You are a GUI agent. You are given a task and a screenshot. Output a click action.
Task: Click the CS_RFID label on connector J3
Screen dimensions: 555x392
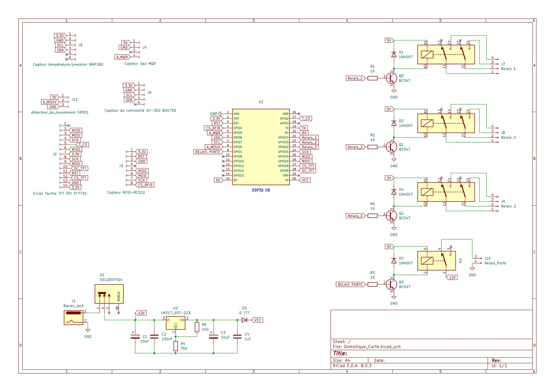[145, 185]
